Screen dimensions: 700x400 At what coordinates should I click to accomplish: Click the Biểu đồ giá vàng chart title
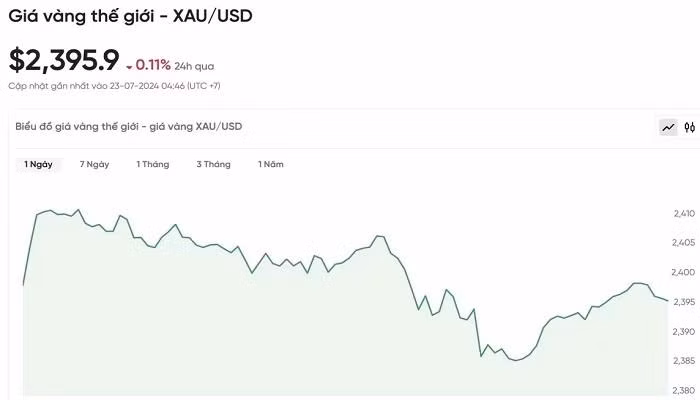click(128, 126)
